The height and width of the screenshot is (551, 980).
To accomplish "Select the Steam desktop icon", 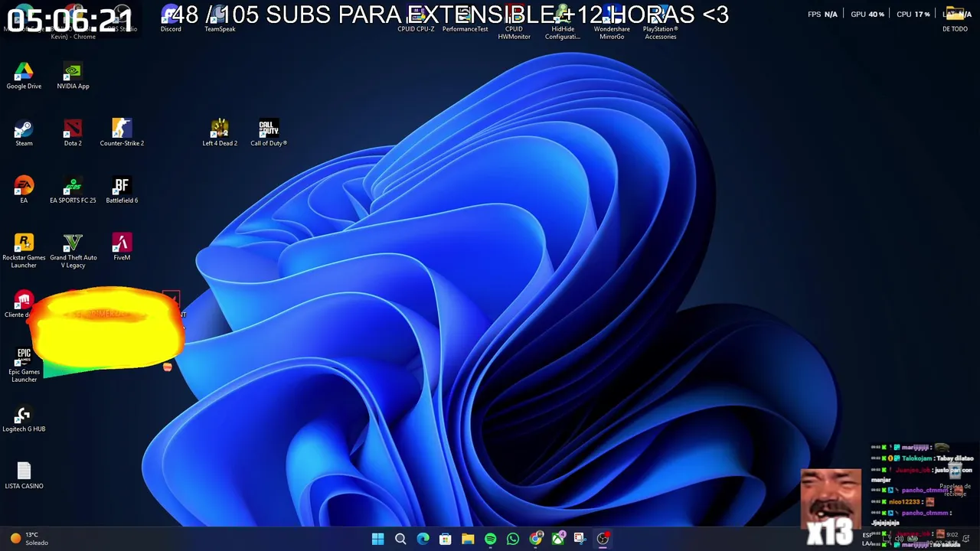I will [24, 132].
